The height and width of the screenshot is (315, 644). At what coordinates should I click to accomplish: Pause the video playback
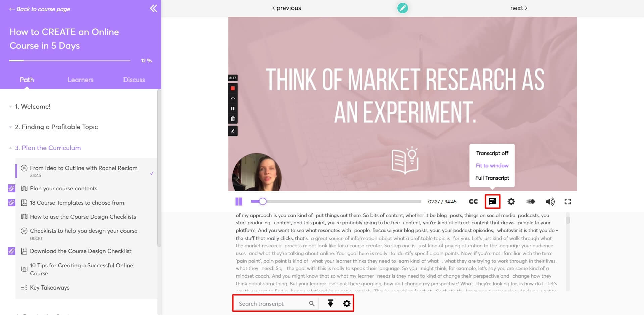pyautogui.click(x=239, y=201)
